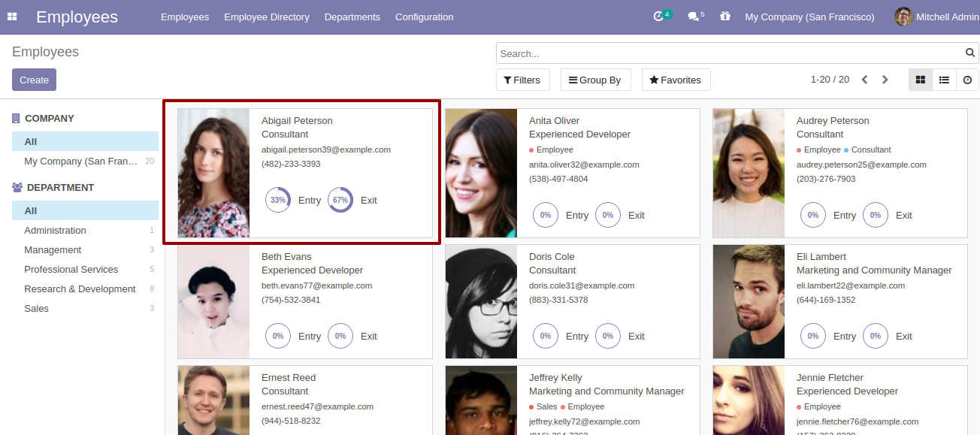Click the Employees breadcrumb heading
The height and width of the screenshot is (435, 980).
(45, 52)
